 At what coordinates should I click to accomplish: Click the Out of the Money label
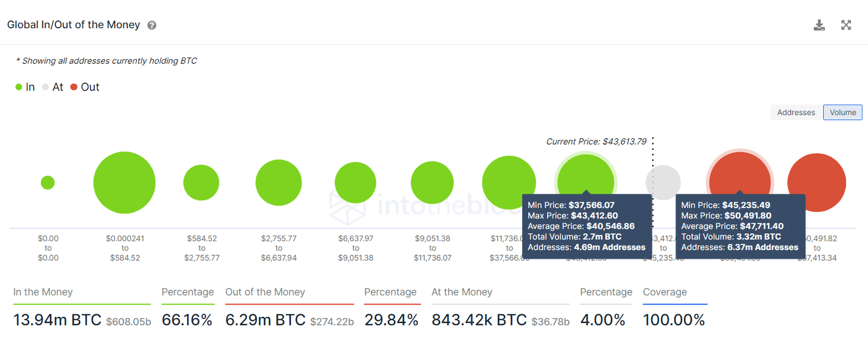pos(265,292)
